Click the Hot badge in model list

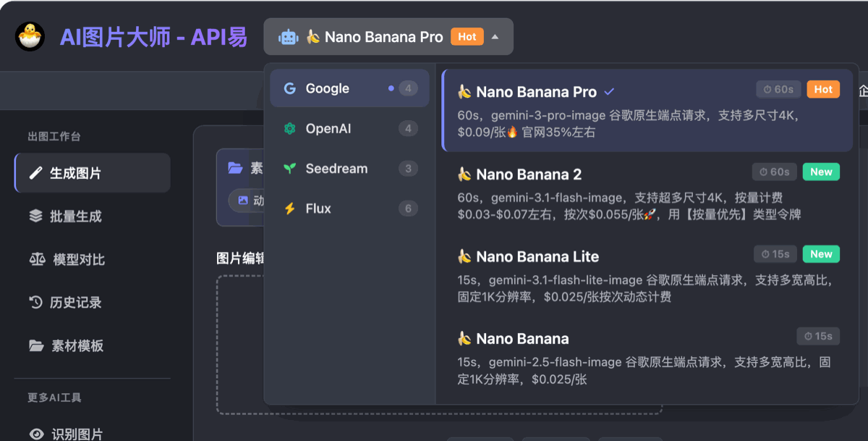(x=823, y=89)
